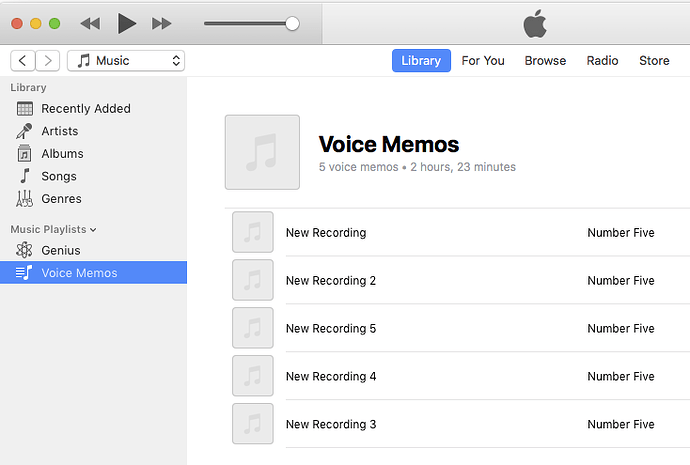Click the New Recording 3 artwork thumbnail

click(x=253, y=424)
